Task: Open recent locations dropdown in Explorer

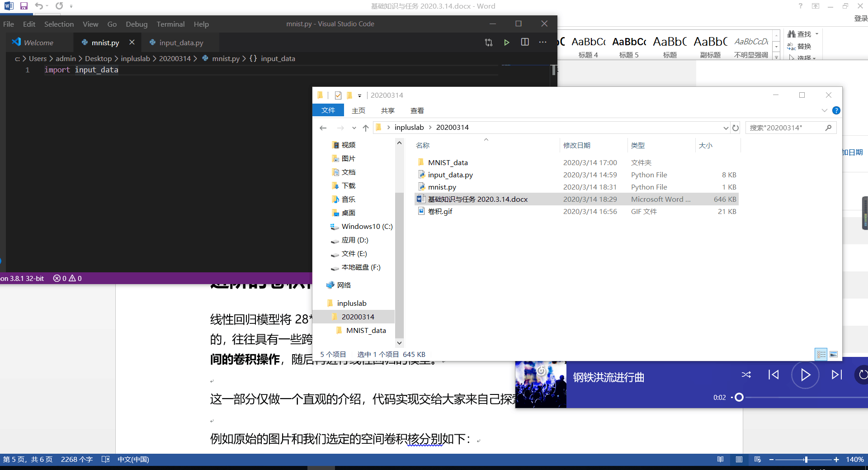Action: 354,128
